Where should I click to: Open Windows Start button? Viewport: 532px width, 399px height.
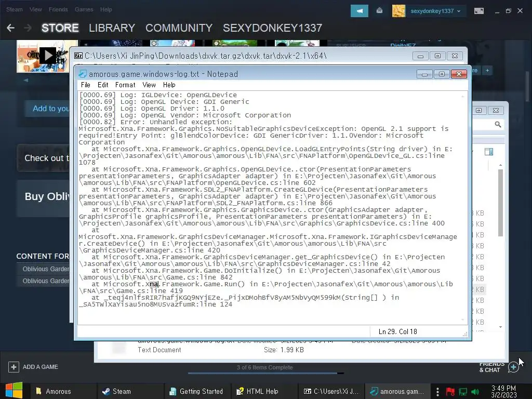pos(14,391)
